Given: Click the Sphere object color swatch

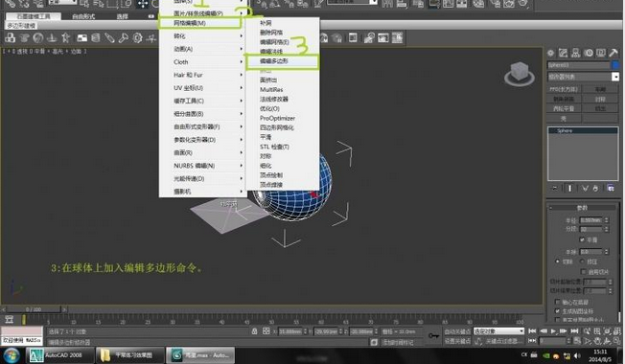Looking at the screenshot, I should 615,65.
